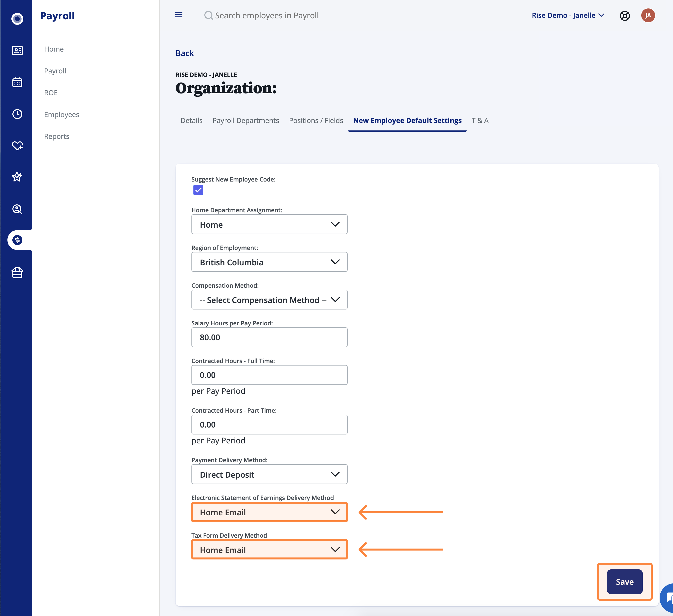Open Home Department Assignment dropdown
This screenshot has height=616, width=673.
269,224
